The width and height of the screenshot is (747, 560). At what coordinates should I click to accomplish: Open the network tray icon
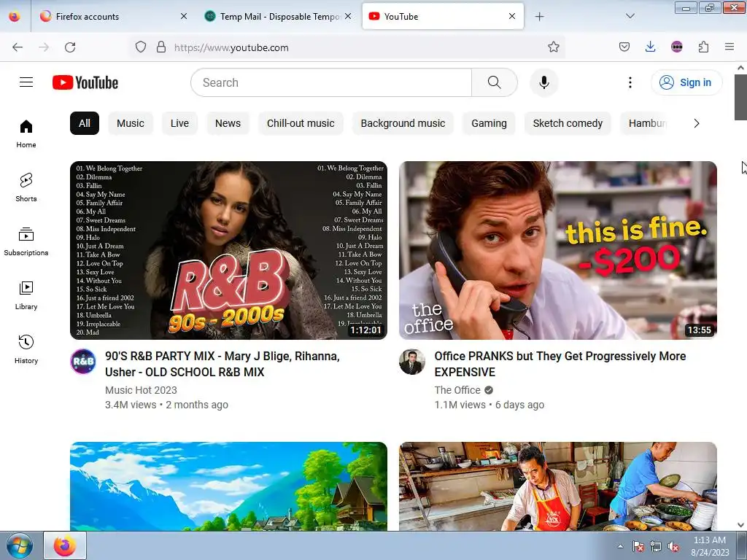pyautogui.click(x=656, y=547)
